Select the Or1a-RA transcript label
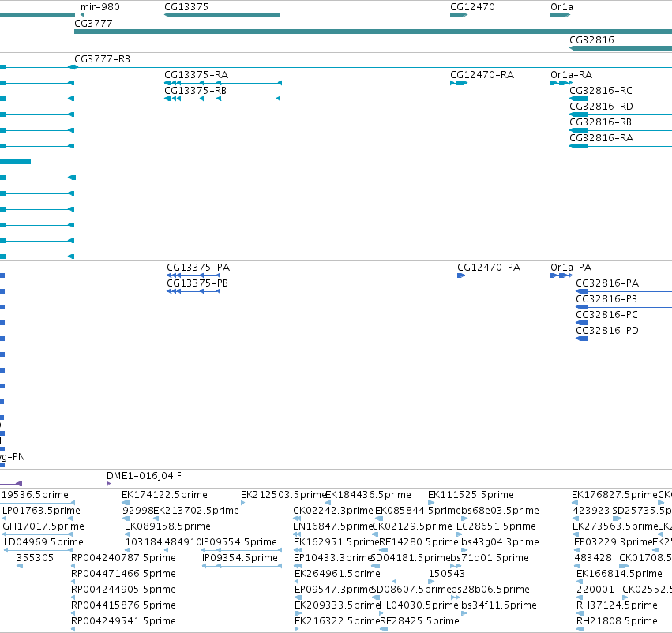 pos(571,74)
